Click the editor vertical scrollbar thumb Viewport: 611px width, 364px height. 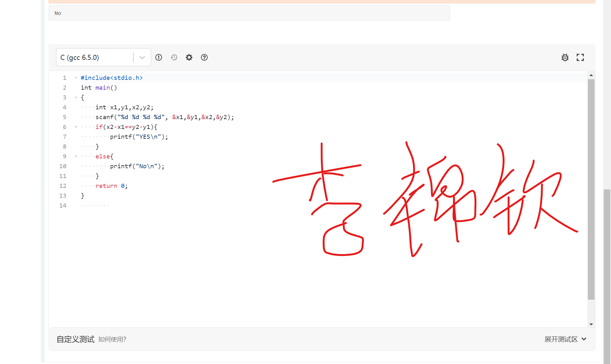click(x=591, y=190)
